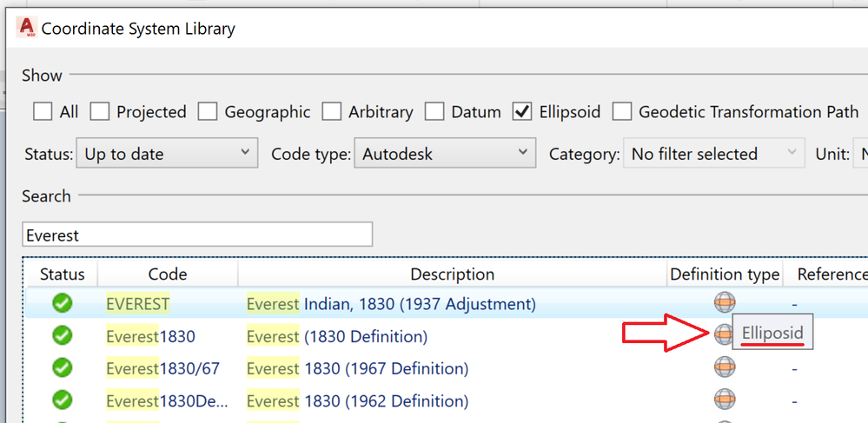The height and width of the screenshot is (423, 868).
Task: Check the Projected filter checkbox
Action: pos(100,112)
